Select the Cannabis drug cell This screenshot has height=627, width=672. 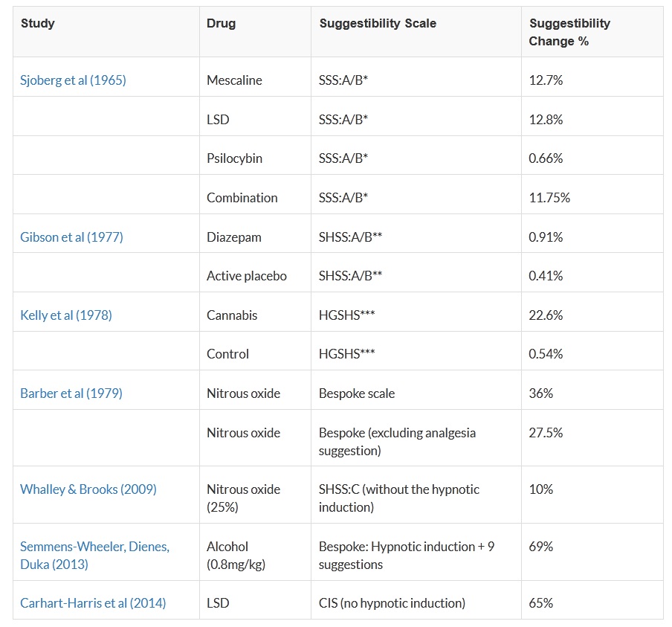pyautogui.click(x=232, y=315)
